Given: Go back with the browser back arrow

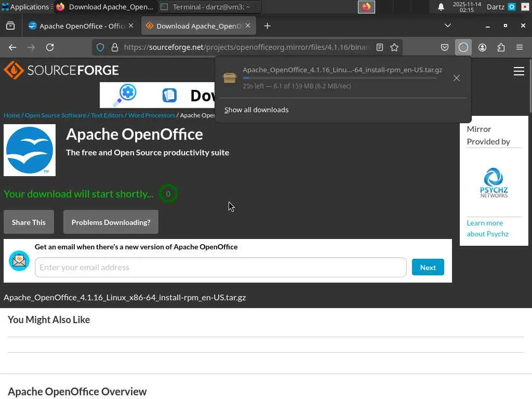Looking at the screenshot, I should tap(12, 47).
